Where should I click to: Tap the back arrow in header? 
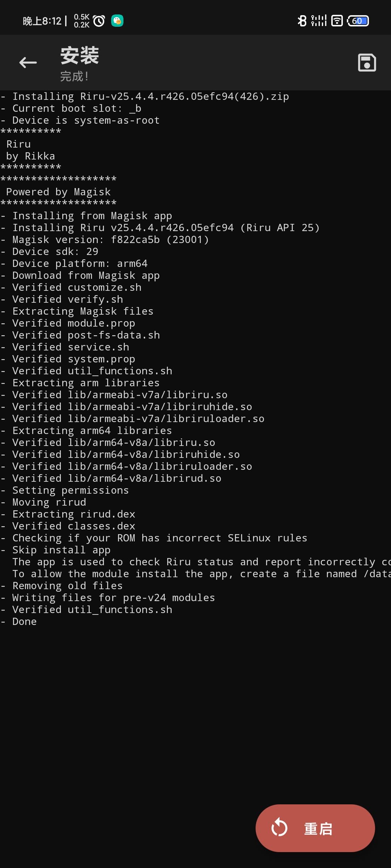coord(28,63)
